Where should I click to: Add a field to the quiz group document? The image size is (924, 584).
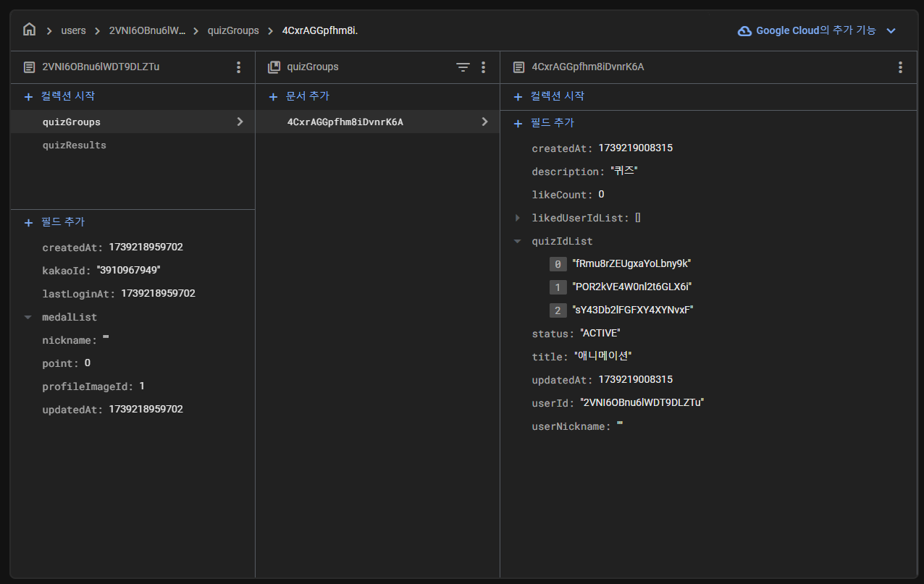(x=543, y=123)
